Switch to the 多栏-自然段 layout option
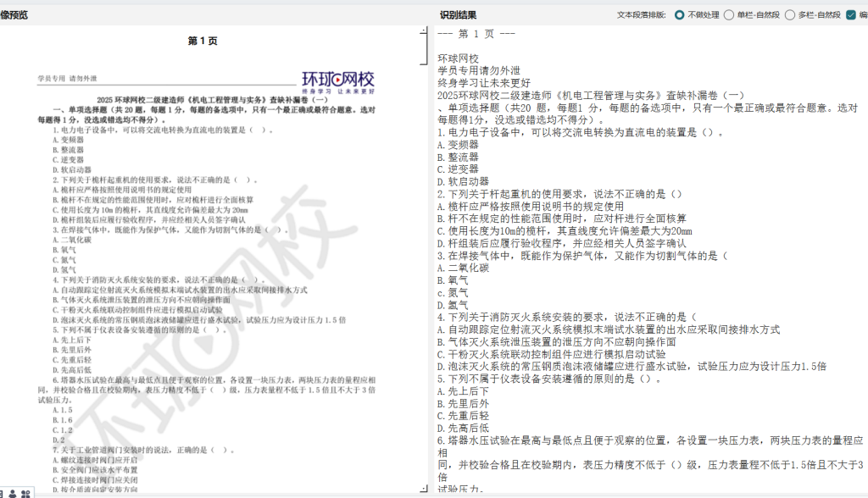868x498 pixels. 791,15
